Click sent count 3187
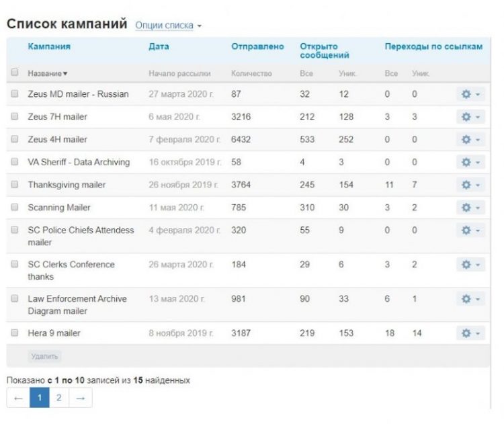This screenshot has height=424, width=504. click(241, 333)
